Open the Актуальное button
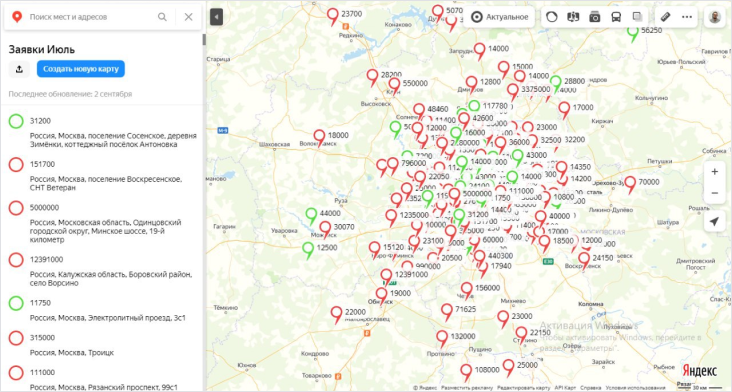 coord(500,17)
